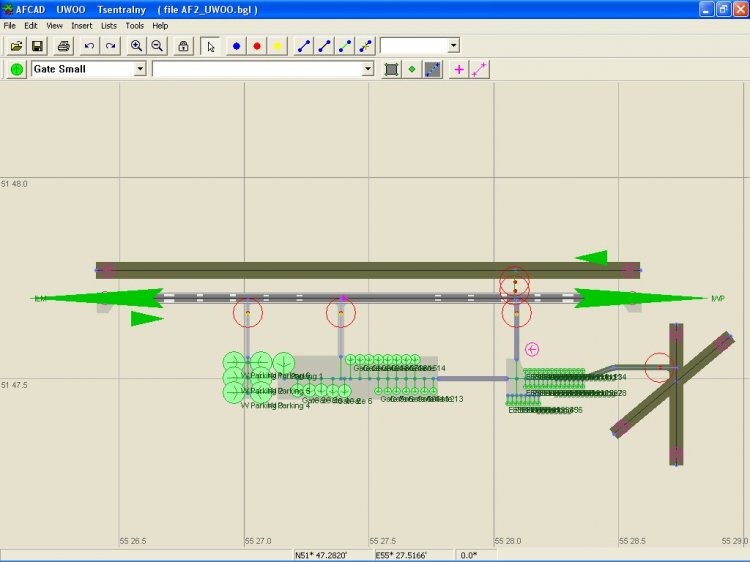Open the Lists menu

(108, 25)
